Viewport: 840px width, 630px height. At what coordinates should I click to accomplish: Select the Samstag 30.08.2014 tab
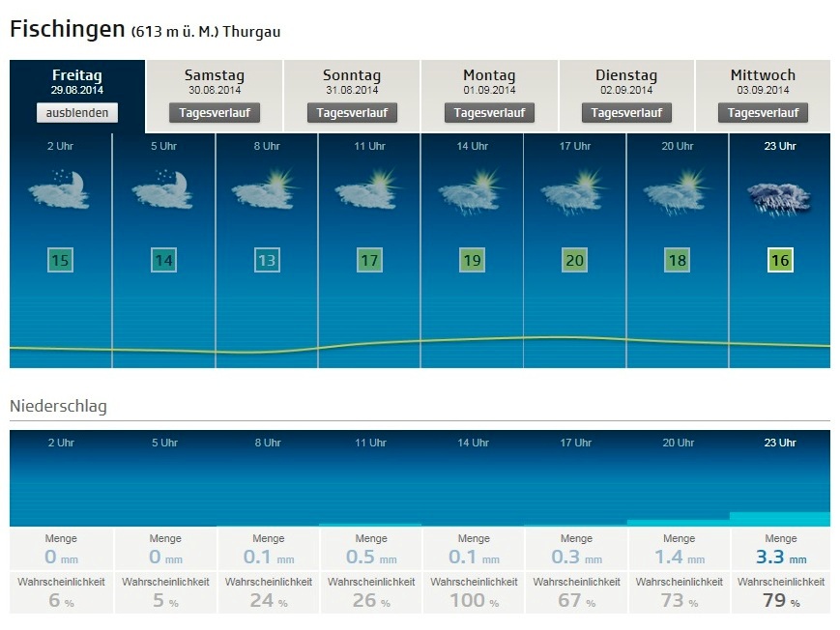215,96
